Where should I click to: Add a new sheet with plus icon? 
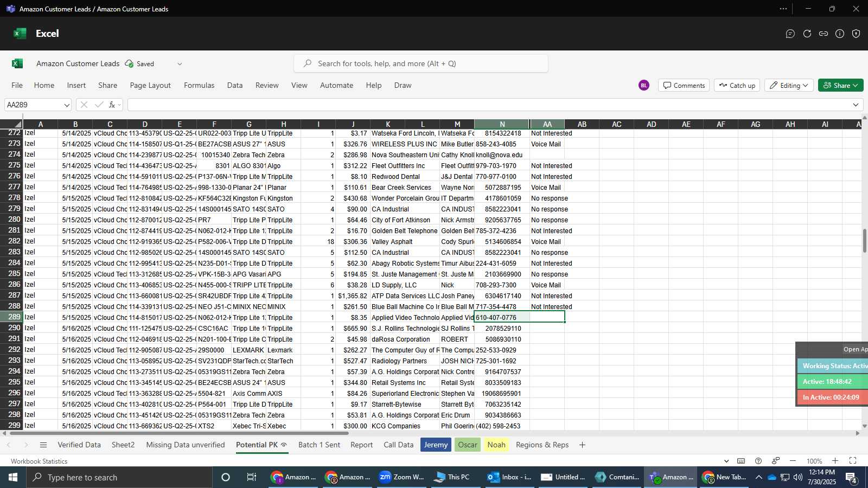pyautogui.click(x=582, y=445)
